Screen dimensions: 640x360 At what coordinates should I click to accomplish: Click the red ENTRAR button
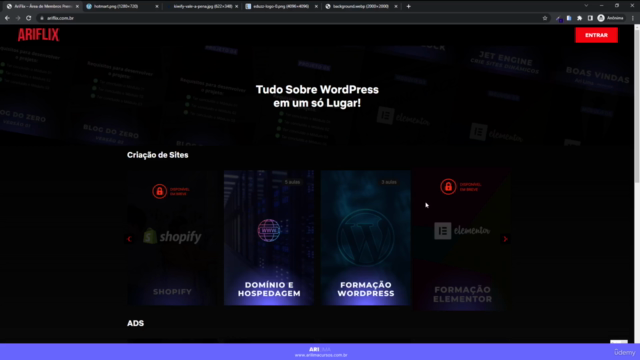[596, 35]
